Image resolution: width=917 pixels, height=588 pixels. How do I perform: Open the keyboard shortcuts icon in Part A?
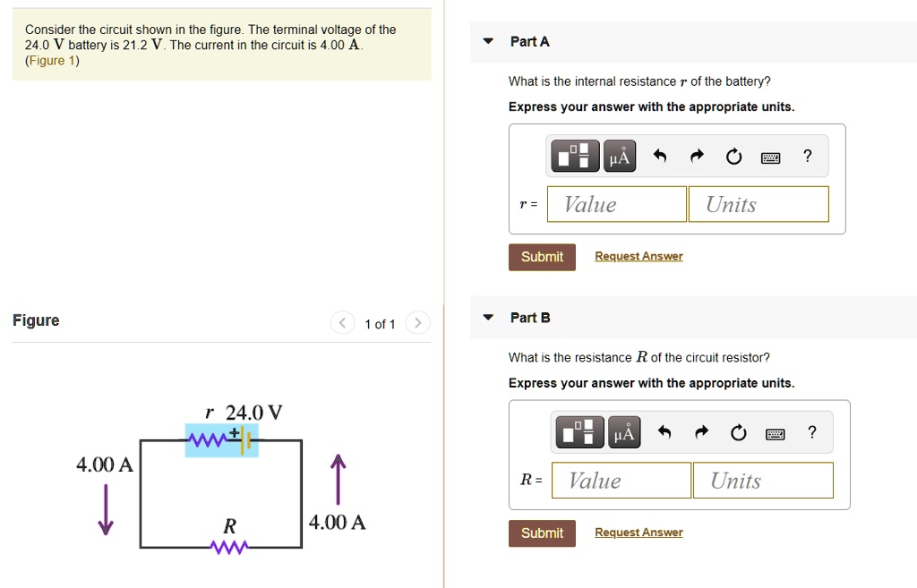pos(770,156)
